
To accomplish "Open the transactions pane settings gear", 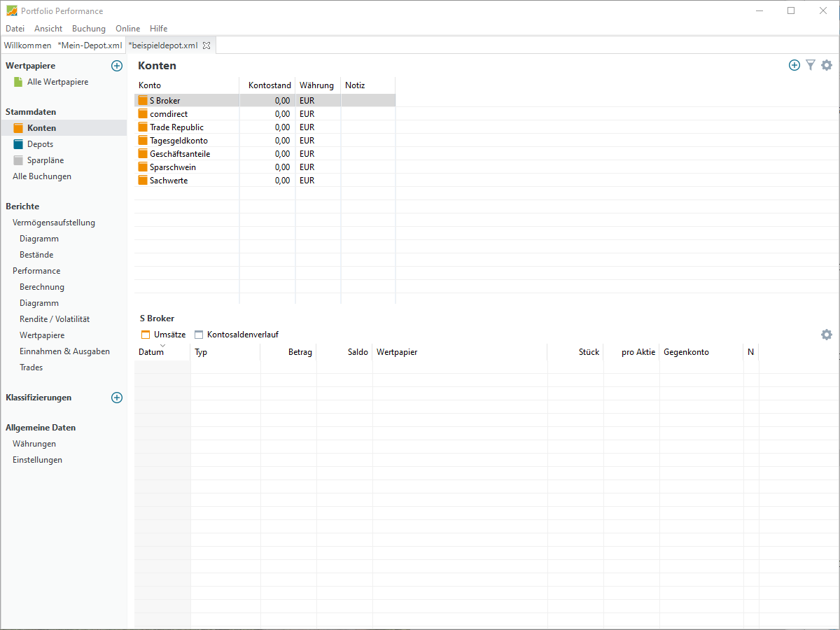I will click(x=827, y=335).
